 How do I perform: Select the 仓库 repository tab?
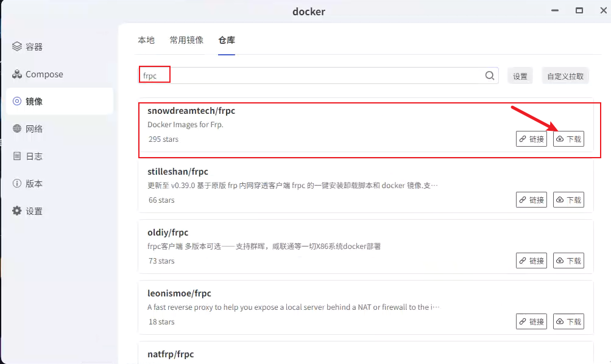click(227, 40)
